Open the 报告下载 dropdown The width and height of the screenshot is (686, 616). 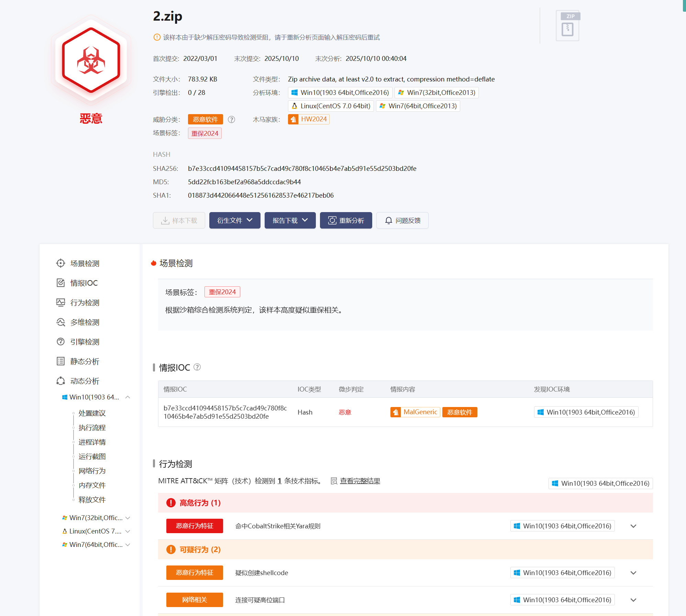pos(290,220)
